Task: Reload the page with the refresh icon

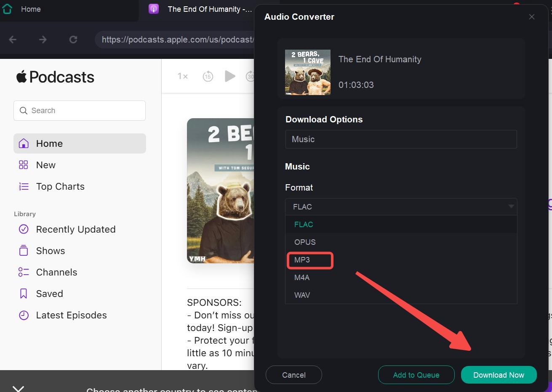Action: click(73, 40)
